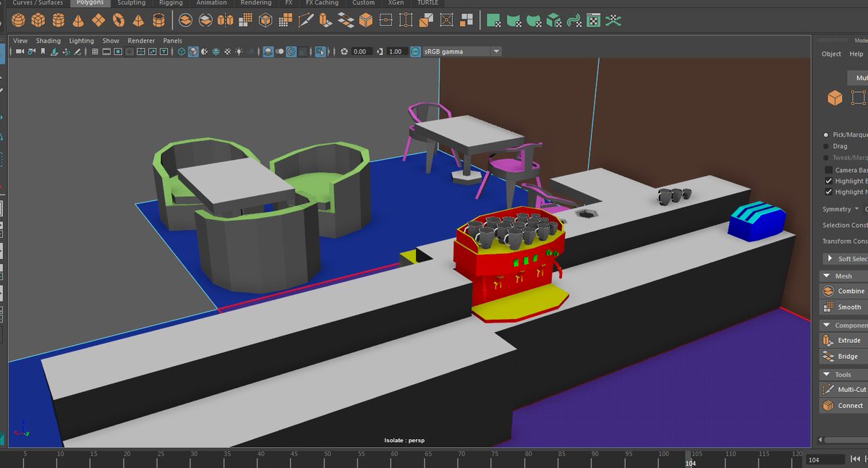
Task: Open the Rigging shelf tab
Action: coord(171,3)
